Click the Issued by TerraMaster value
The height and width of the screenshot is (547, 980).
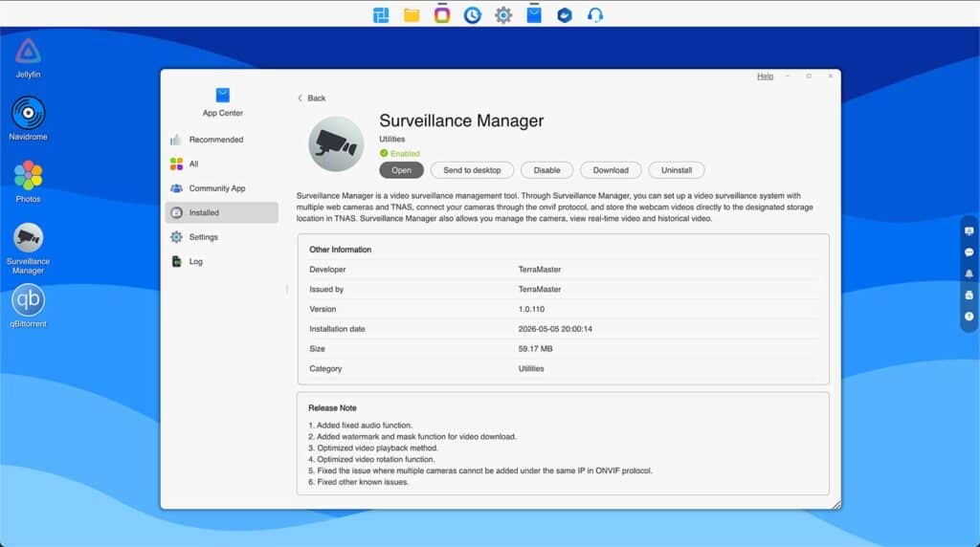point(540,289)
